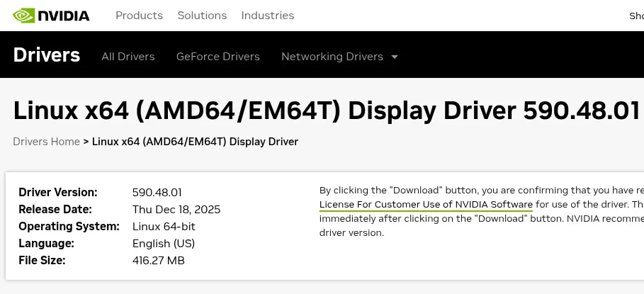Screen dimensions: 644x294
Task: Go to the All Drivers tab
Action: (x=128, y=57)
